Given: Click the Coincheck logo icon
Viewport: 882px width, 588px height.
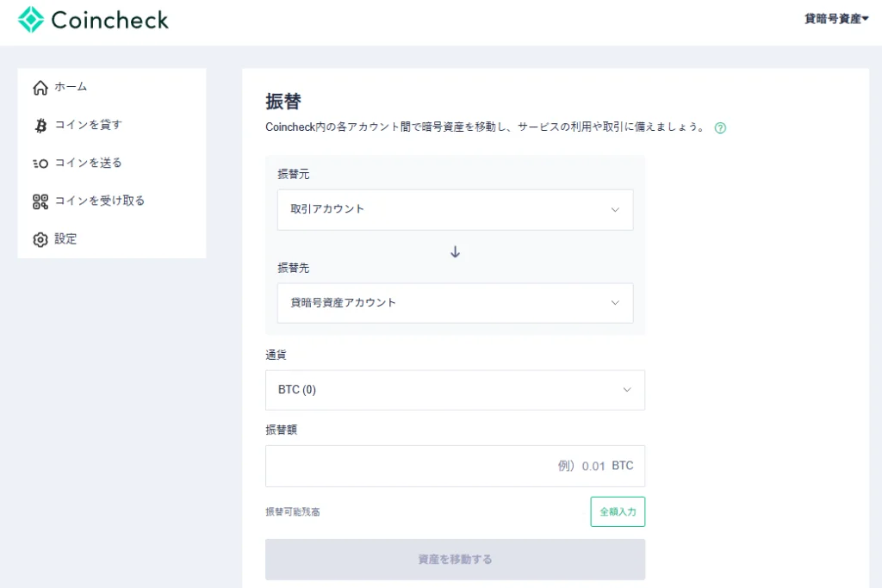Looking at the screenshot, I should click(32, 19).
